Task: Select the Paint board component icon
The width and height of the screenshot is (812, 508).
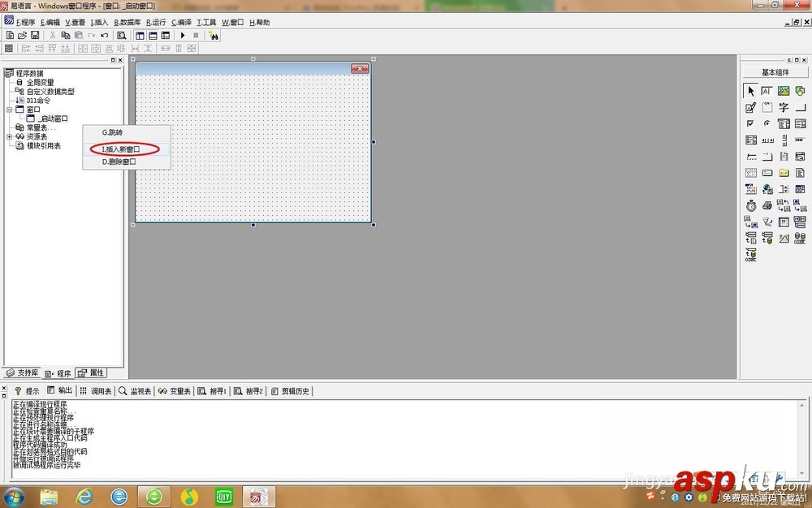Action: click(751, 108)
